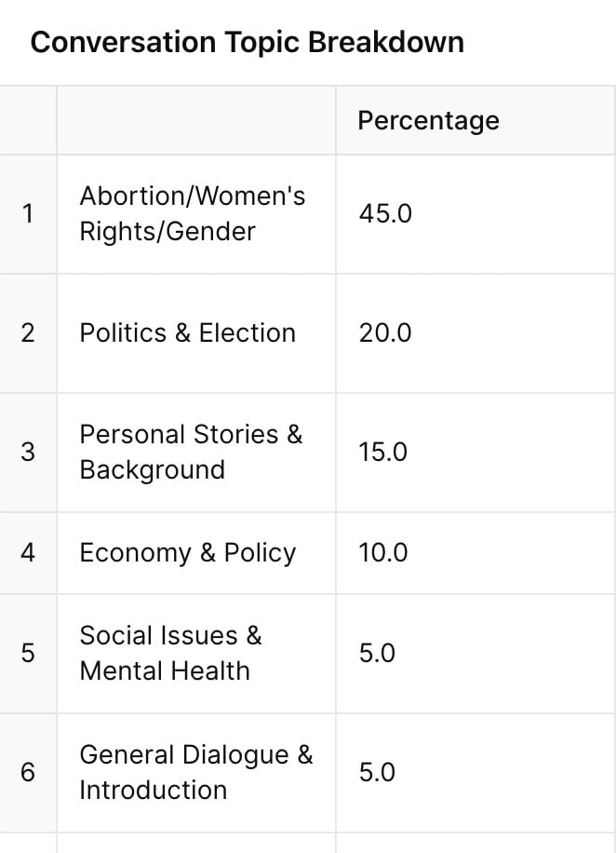Screen dimensions: 616x853
Task: Select row number 4
Action: [28, 552]
